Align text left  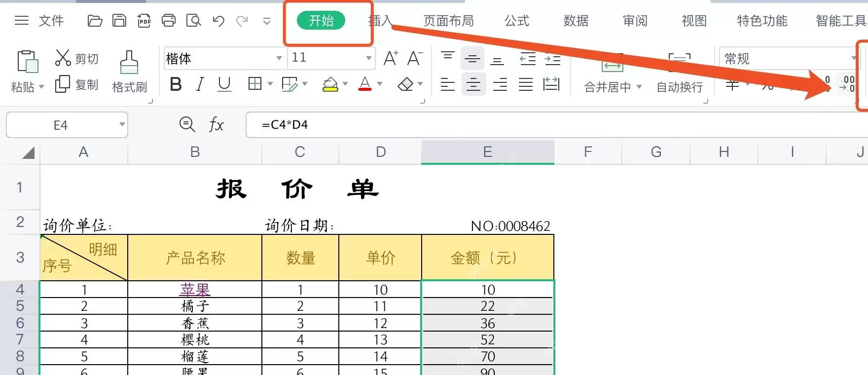pyautogui.click(x=448, y=84)
